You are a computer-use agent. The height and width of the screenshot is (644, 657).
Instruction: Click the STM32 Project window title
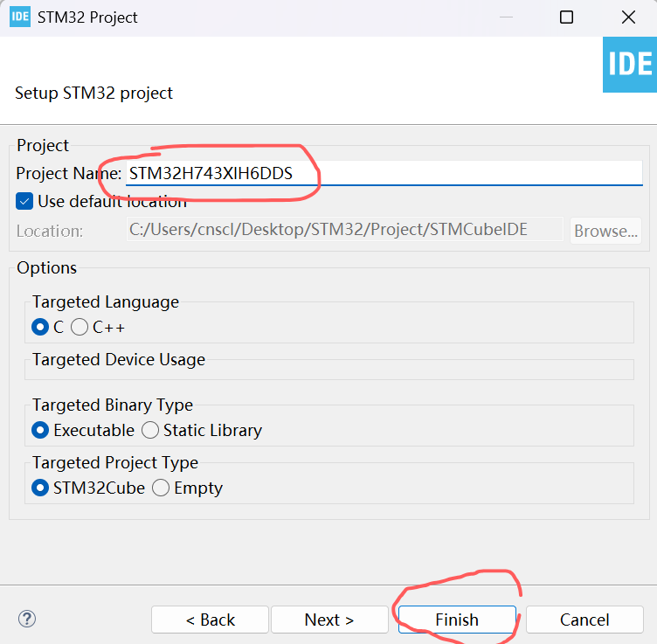click(87, 17)
